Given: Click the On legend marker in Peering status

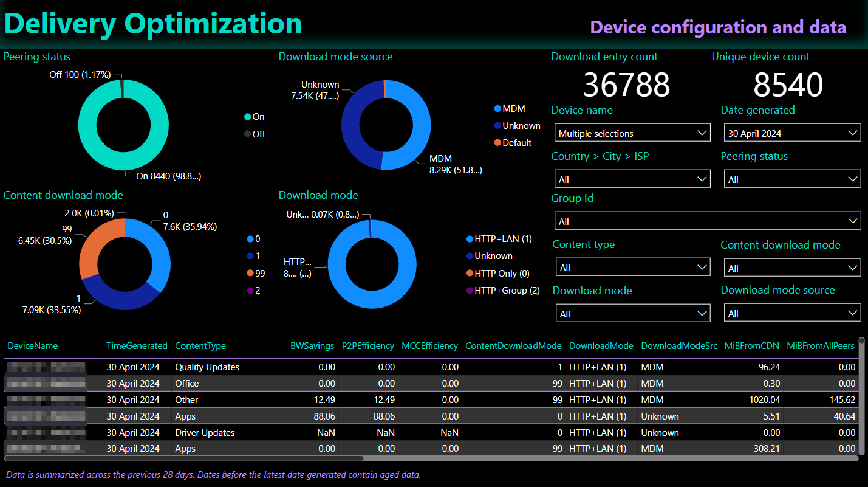Looking at the screenshot, I should pyautogui.click(x=247, y=117).
